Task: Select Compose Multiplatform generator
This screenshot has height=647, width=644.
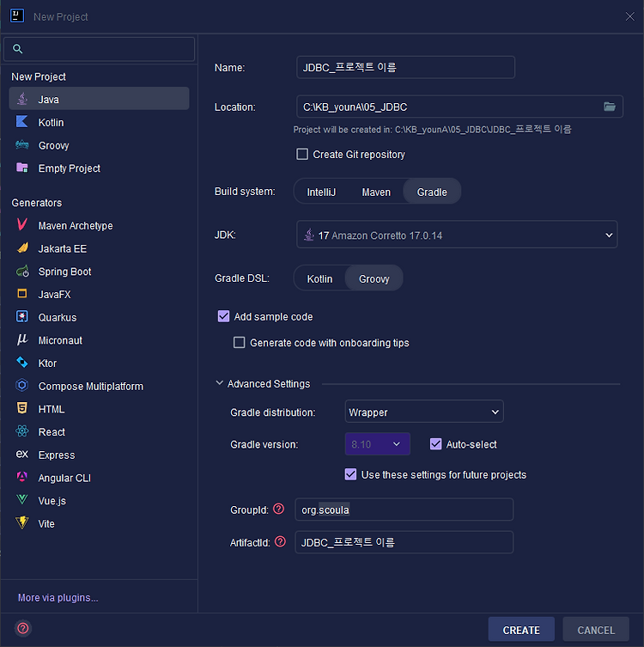Action: [99, 386]
